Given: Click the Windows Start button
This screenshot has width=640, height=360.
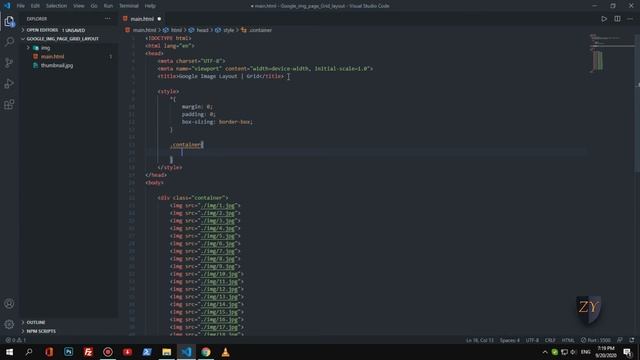Looking at the screenshot, I should click(9, 352).
